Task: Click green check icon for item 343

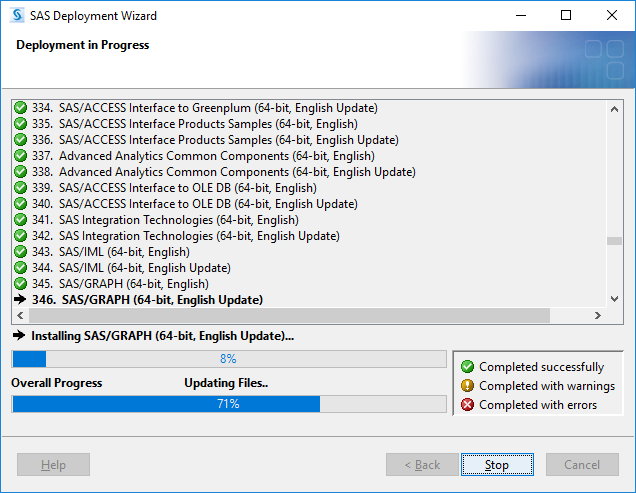Action: pos(20,252)
